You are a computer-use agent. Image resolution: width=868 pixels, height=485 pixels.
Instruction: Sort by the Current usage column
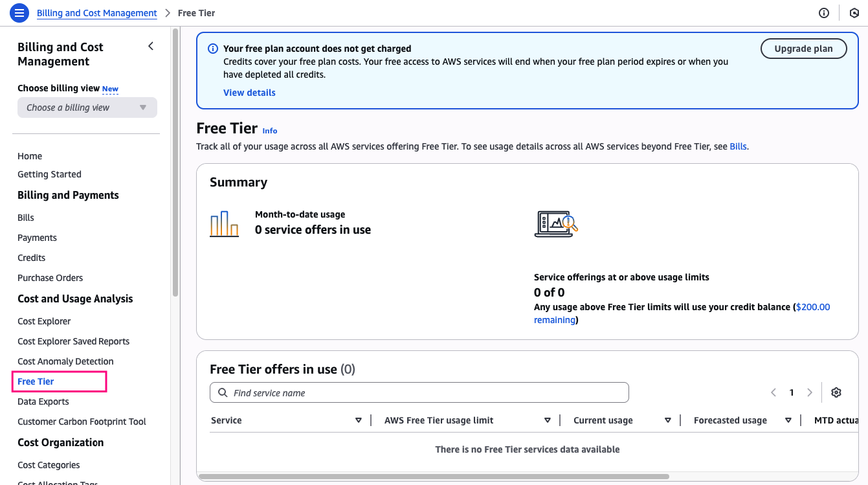click(x=667, y=420)
